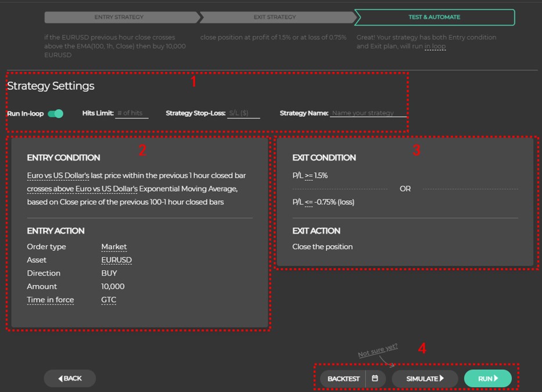Click the P/L <= loss operator

tap(308, 202)
